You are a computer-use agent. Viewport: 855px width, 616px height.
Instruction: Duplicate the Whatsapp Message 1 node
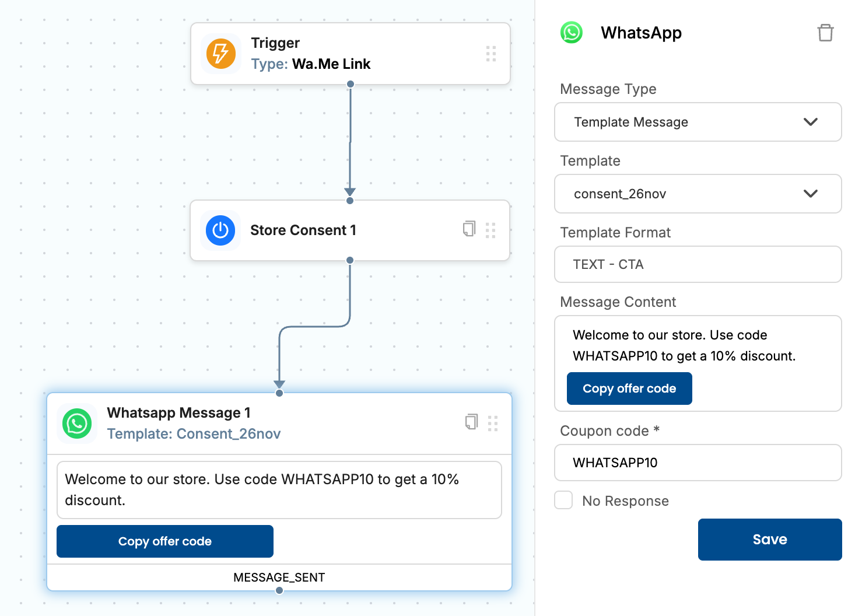(x=471, y=422)
